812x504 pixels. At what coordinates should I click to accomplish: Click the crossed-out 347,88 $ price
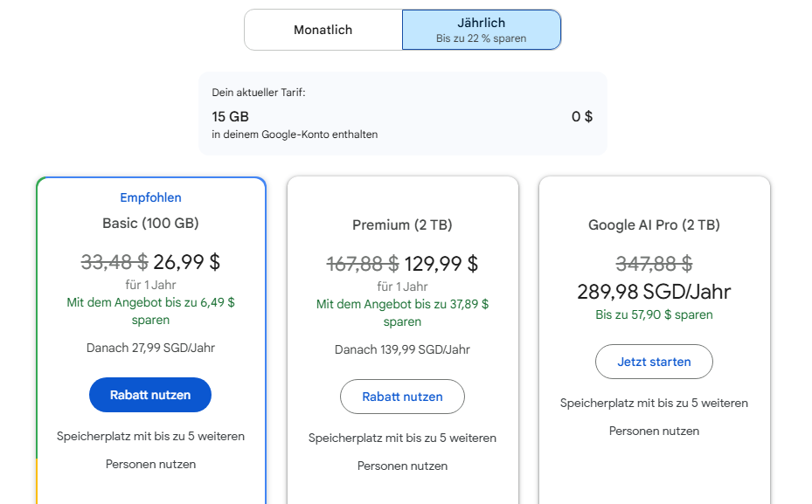(654, 263)
